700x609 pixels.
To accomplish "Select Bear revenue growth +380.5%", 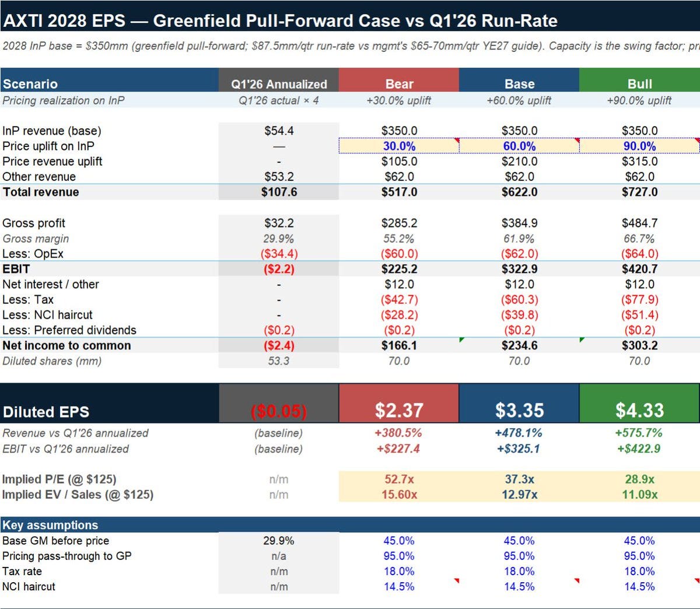I will pyautogui.click(x=399, y=433).
